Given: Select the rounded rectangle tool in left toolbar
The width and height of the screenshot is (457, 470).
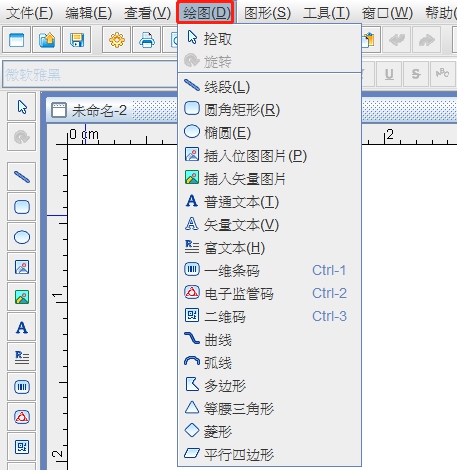Looking at the screenshot, I should [22, 207].
